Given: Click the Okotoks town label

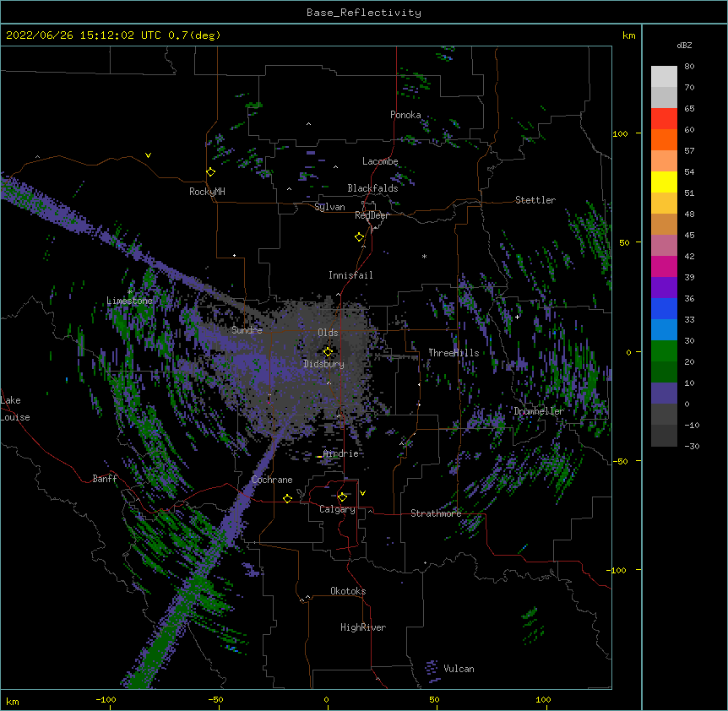Looking at the screenshot, I should (348, 591).
